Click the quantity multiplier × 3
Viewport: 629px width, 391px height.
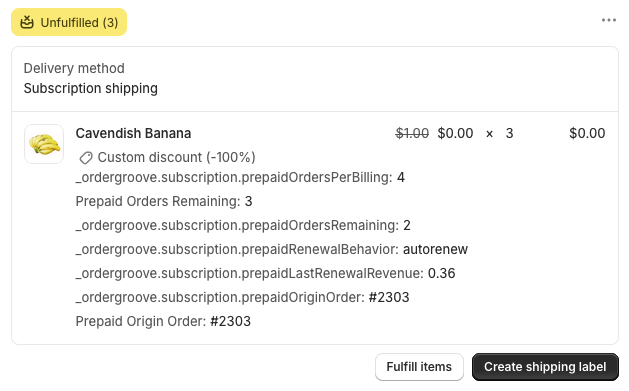coord(499,133)
